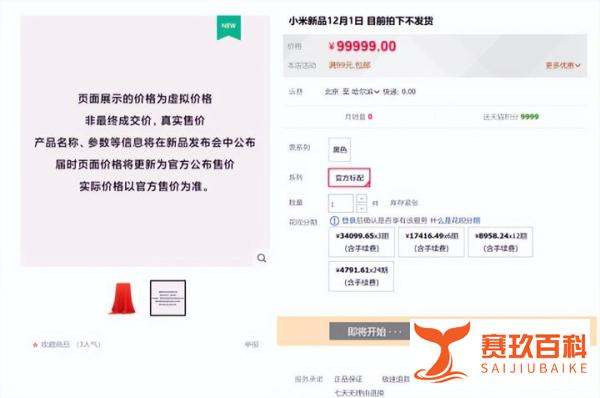Choose the 黑色 color option
Screen dimensions: 600x398
tap(339, 149)
